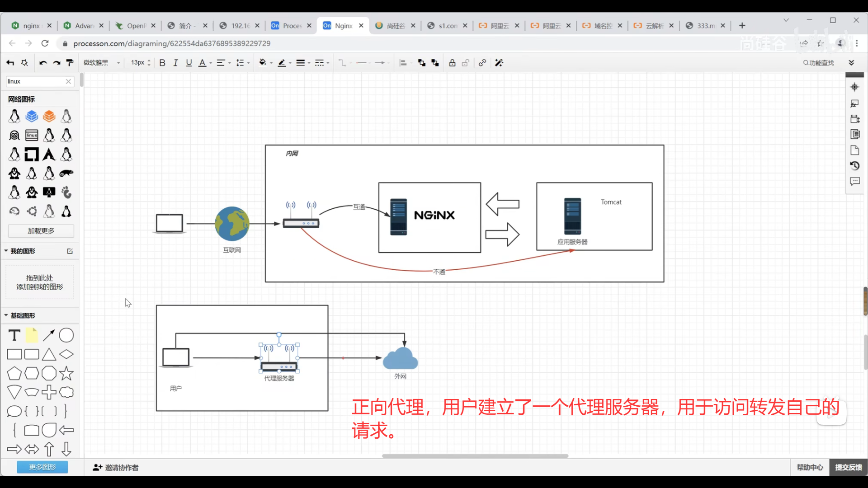
Task: Click the format painter icon
Action: point(70,63)
